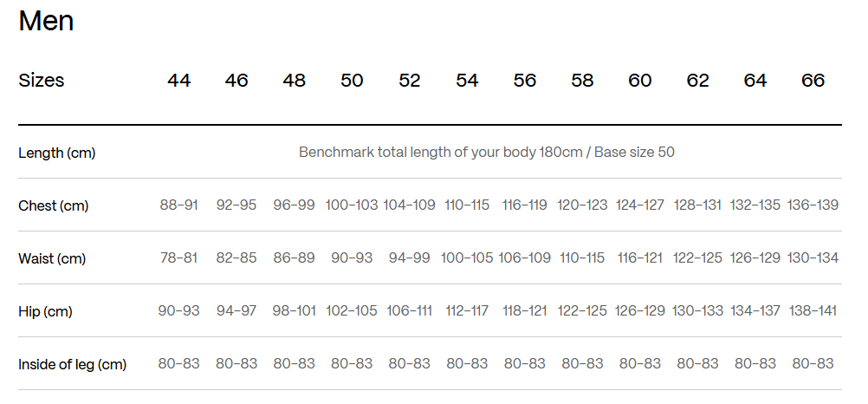868x404 pixels.
Task: Click the Men heading
Action: point(46,22)
